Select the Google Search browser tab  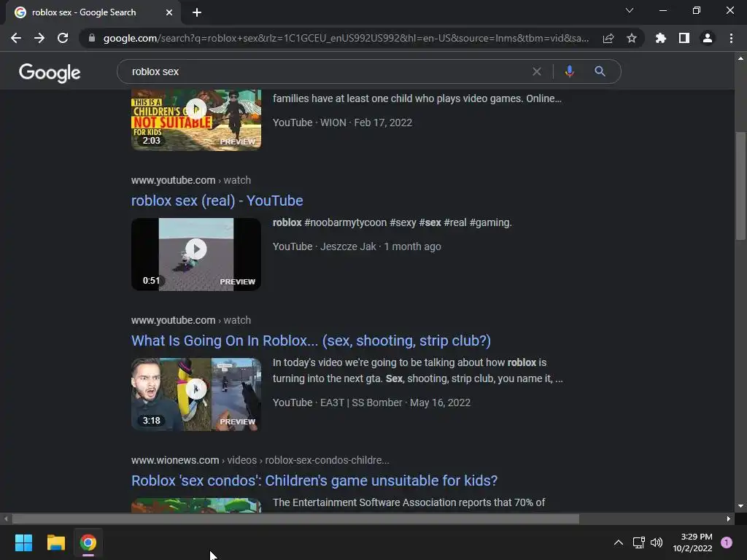tap(93, 12)
